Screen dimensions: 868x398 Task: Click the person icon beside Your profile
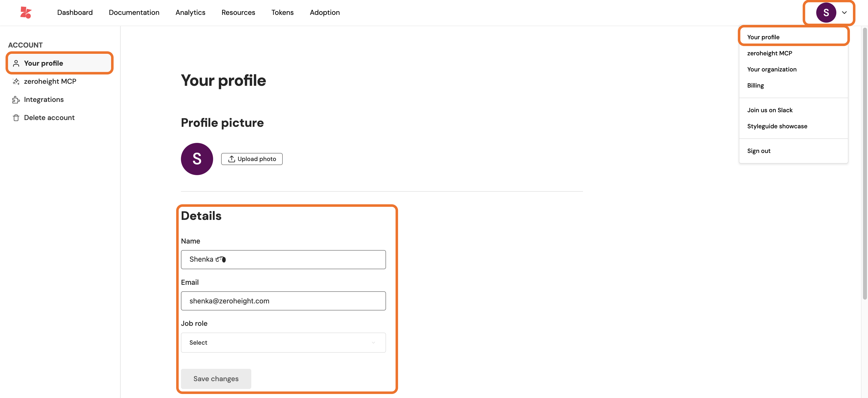[x=16, y=63]
